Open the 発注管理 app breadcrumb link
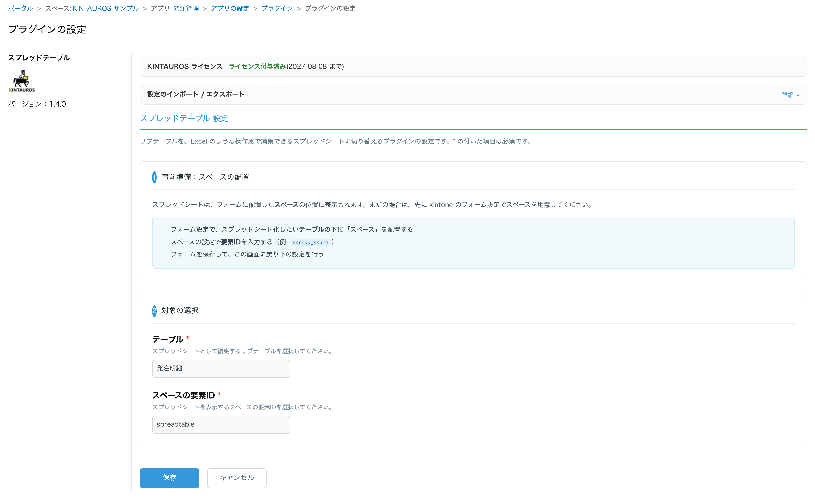 (x=186, y=8)
